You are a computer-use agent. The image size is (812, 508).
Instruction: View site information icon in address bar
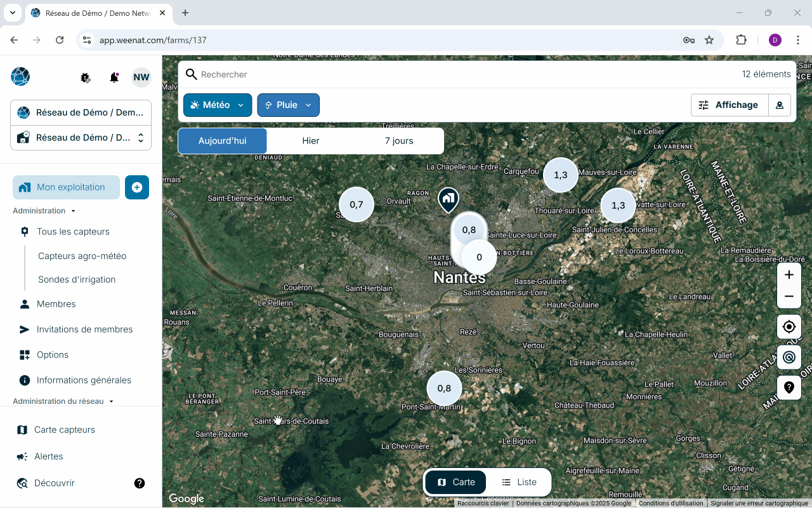(x=87, y=40)
